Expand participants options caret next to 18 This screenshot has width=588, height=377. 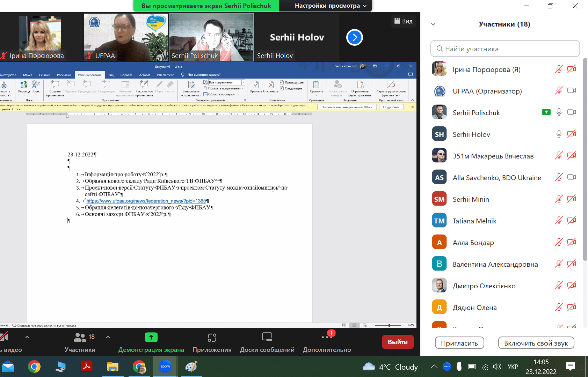click(x=108, y=337)
